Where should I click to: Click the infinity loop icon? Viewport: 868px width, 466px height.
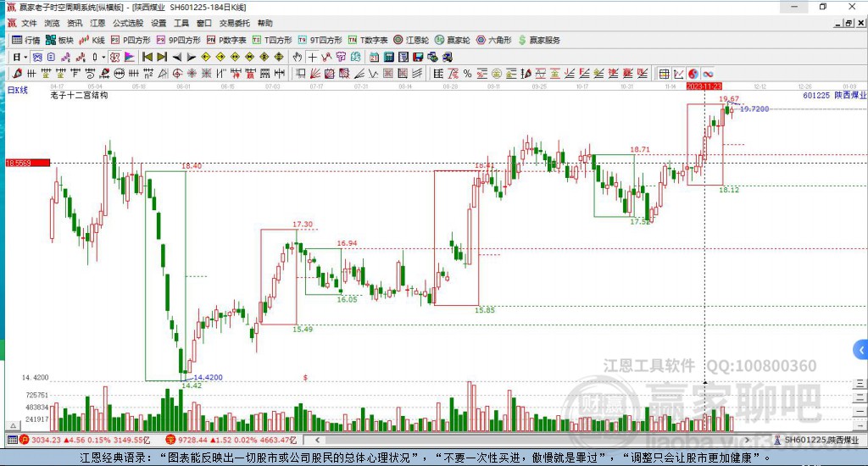pyautogui.click(x=708, y=74)
